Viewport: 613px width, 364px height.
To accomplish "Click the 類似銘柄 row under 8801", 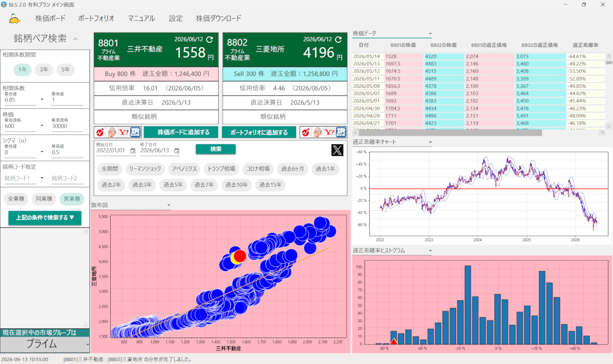I will pyautogui.click(x=156, y=116).
